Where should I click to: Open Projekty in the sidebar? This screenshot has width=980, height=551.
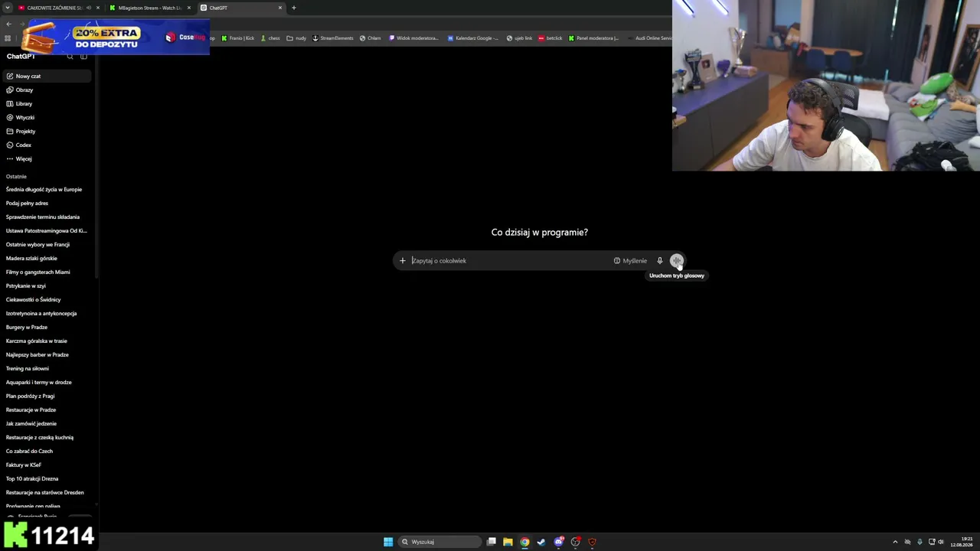(x=47, y=132)
